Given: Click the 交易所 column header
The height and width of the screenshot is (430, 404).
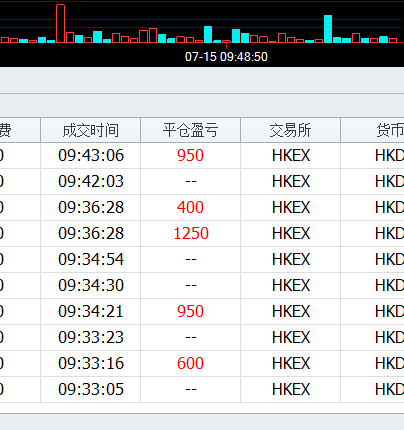Looking at the screenshot, I should coord(290,130).
